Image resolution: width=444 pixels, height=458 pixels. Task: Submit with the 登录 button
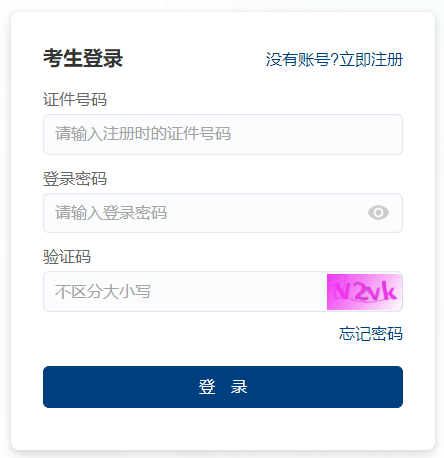coord(223,387)
